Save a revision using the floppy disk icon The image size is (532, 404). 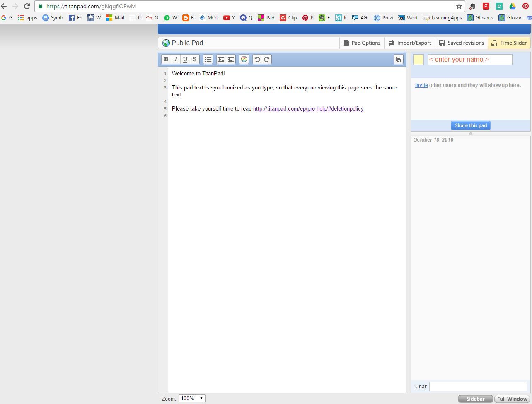tap(399, 59)
